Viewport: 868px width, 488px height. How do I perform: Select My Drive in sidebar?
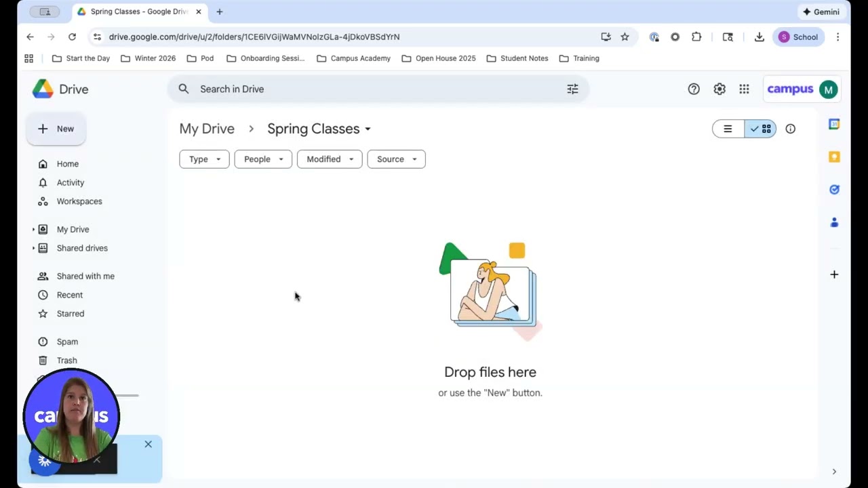tap(73, 230)
